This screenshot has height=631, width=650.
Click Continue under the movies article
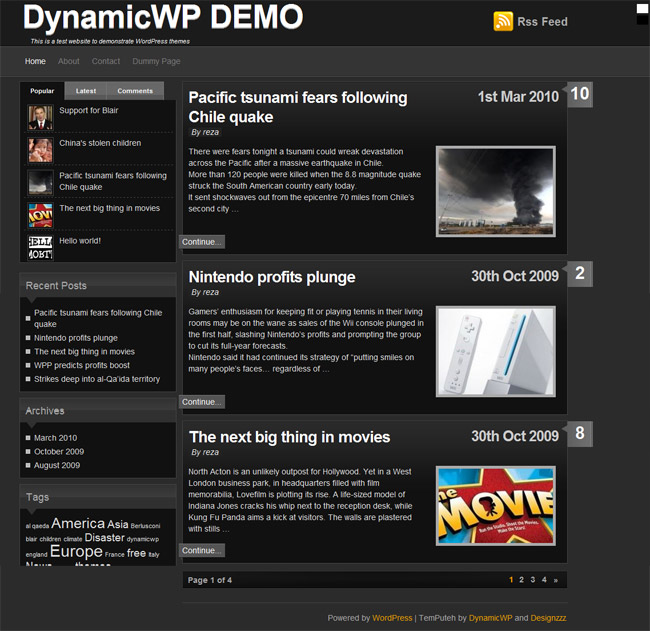click(202, 551)
